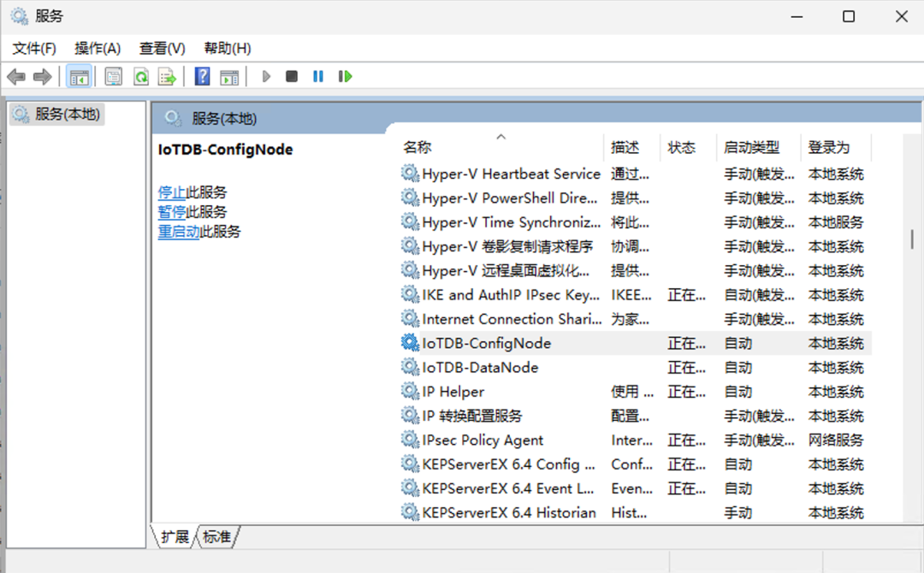Switch to the 标准 tab
This screenshot has height=573, width=924.
[216, 536]
